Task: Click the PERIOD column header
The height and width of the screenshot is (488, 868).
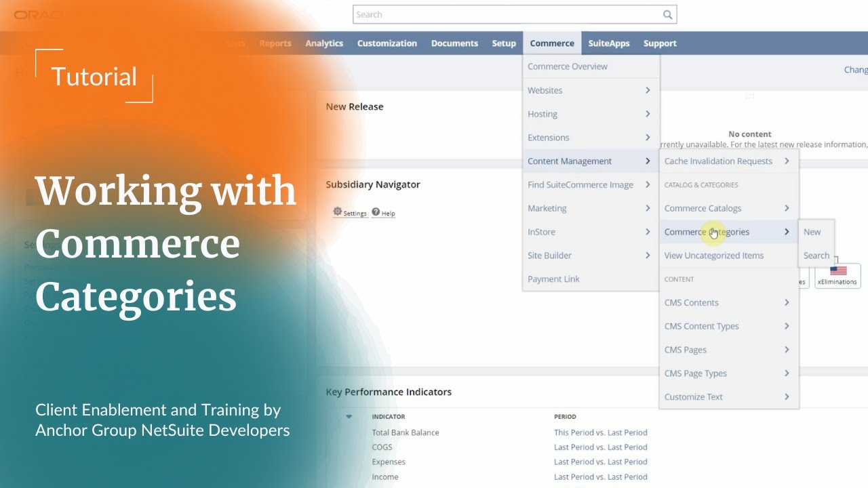Action: [x=565, y=417]
